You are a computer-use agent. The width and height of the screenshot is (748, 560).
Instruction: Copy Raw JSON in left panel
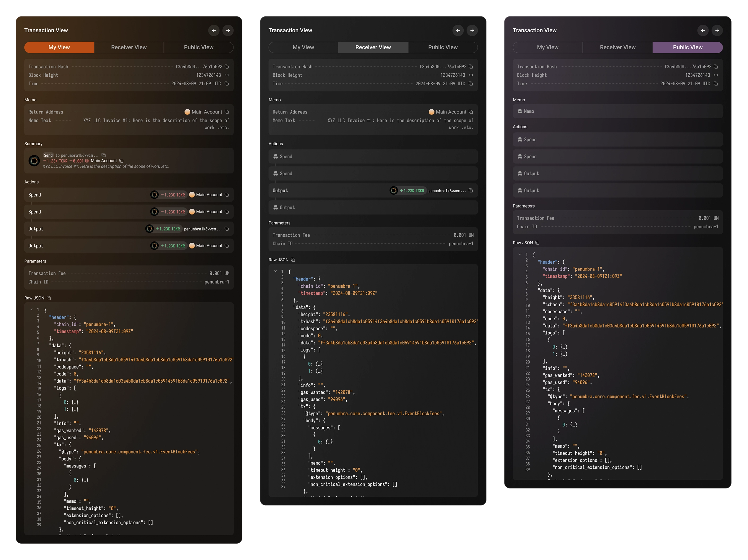(x=49, y=298)
